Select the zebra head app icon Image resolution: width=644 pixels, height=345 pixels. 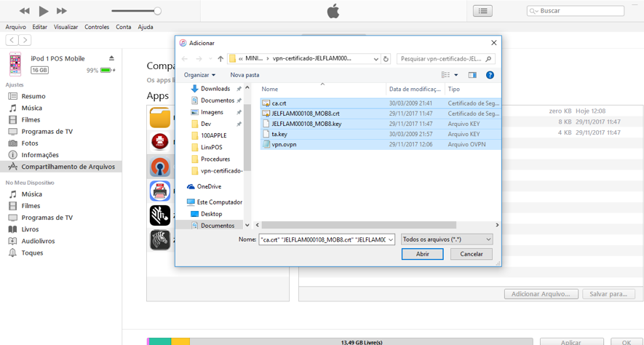point(160,240)
